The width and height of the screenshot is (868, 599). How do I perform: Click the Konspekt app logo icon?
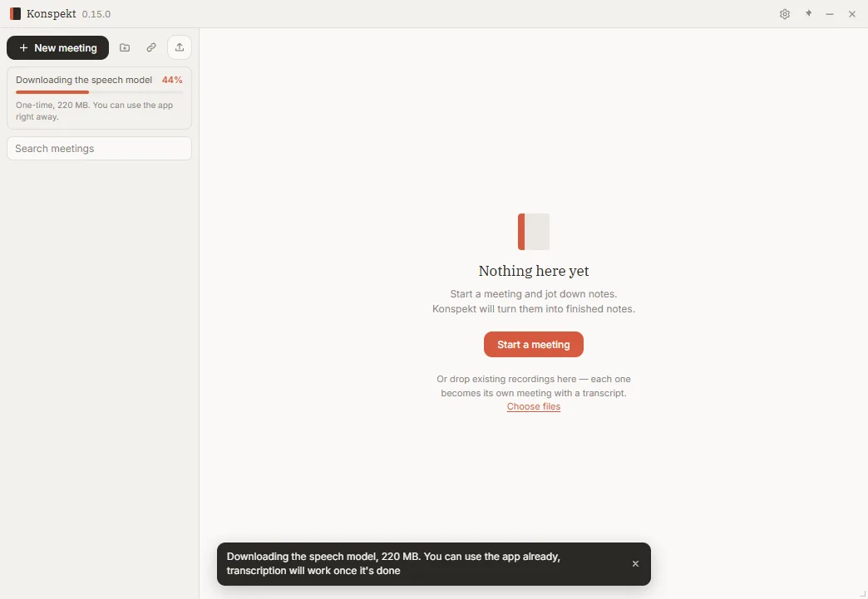click(x=16, y=14)
